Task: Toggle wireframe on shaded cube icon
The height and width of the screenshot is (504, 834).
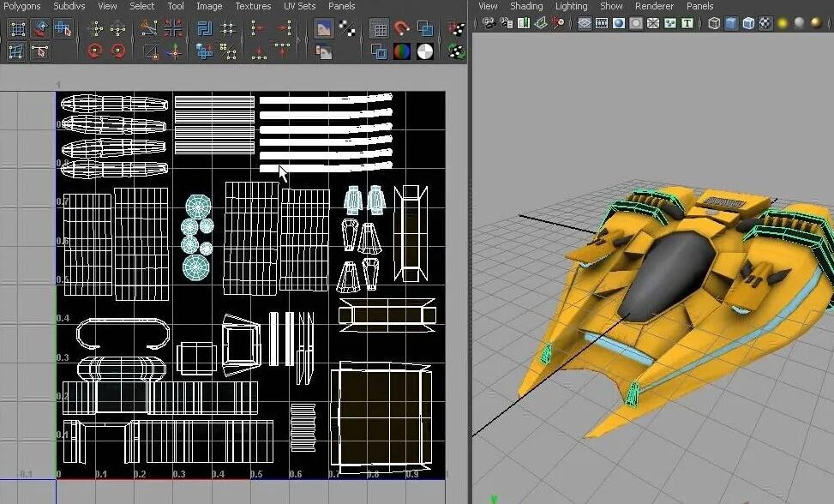Action: pos(748,23)
